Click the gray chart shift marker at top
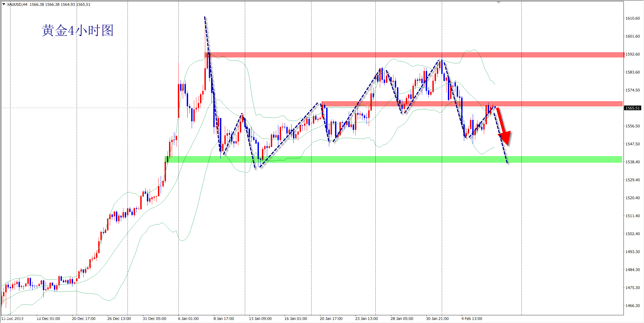 coord(498,2)
